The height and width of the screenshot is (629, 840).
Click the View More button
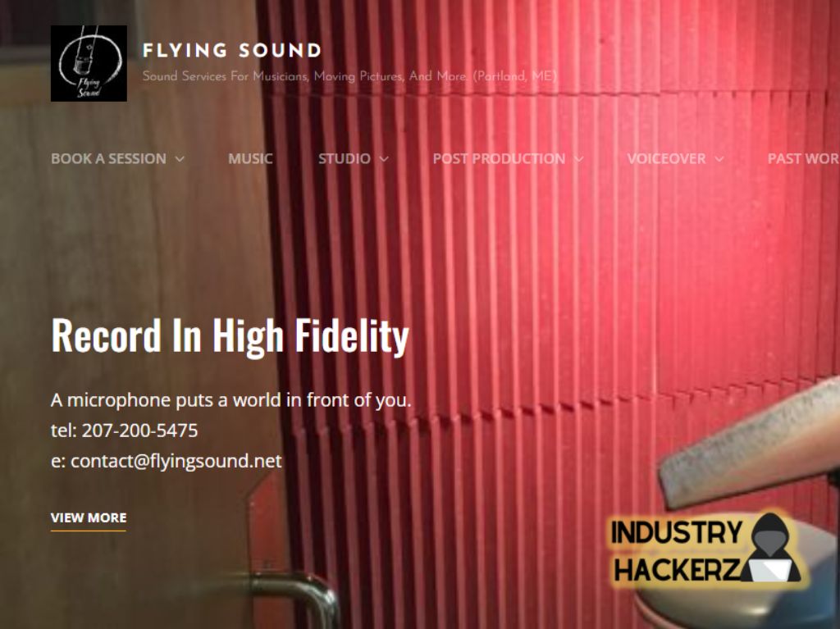click(x=89, y=518)
